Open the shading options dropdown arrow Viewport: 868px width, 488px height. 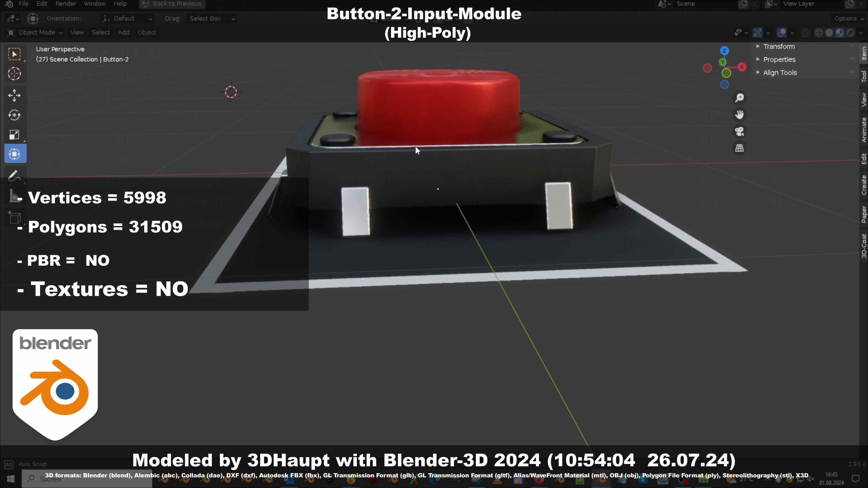point(860,33)
